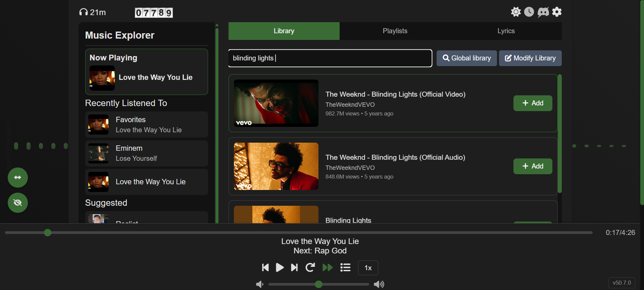Click the Now Playing Love the Way You Lie card
The image size is (644, 290).
(x=147, y=72)
